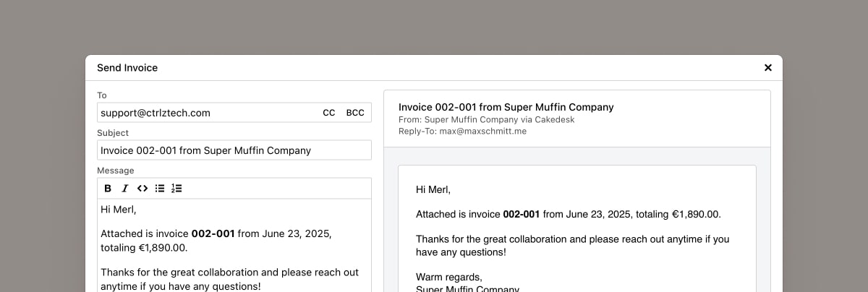Select the 'Send Invoice' dialog title

pos(127,68)
